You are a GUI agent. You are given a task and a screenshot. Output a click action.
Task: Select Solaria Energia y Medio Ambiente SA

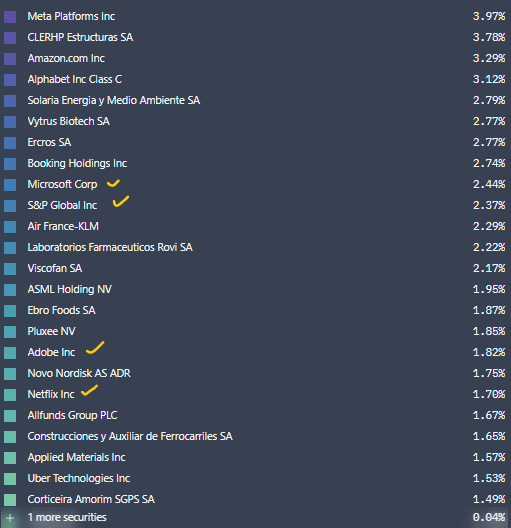tap(114, 100)
